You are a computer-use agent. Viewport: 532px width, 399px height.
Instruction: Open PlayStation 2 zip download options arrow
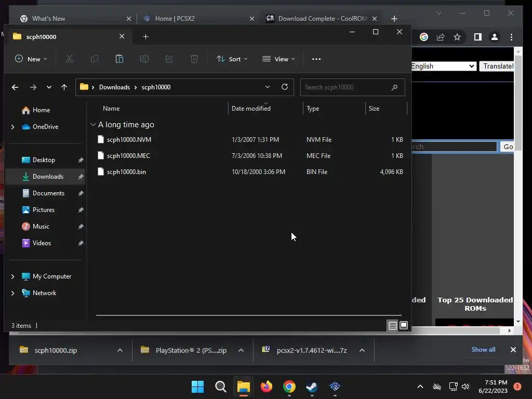pyautogui.click(x=241, y=350)
